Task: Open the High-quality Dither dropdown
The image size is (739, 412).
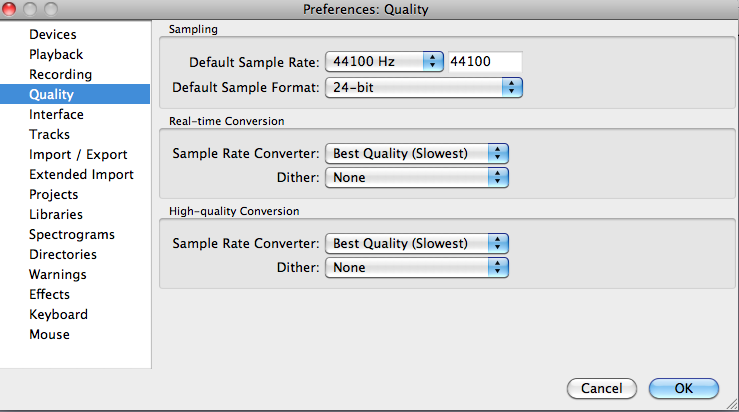Action: tap(417, 268)
